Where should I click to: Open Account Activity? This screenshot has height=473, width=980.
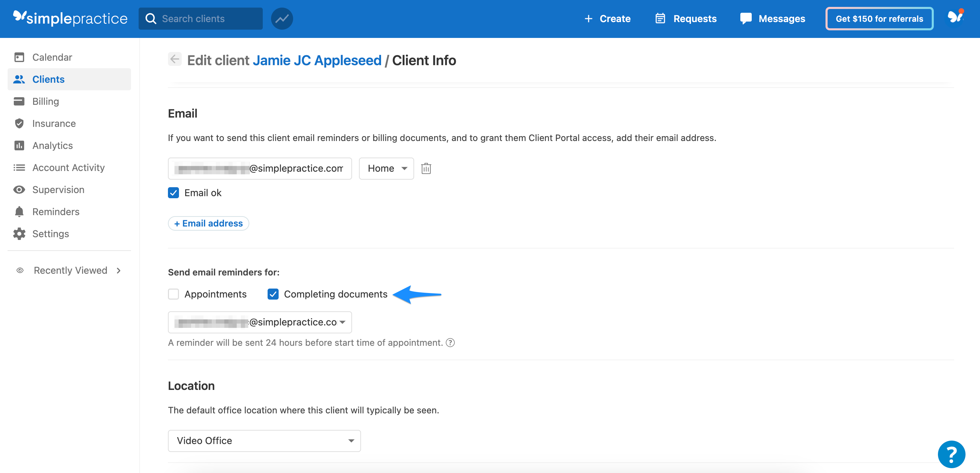pos(69,167)
